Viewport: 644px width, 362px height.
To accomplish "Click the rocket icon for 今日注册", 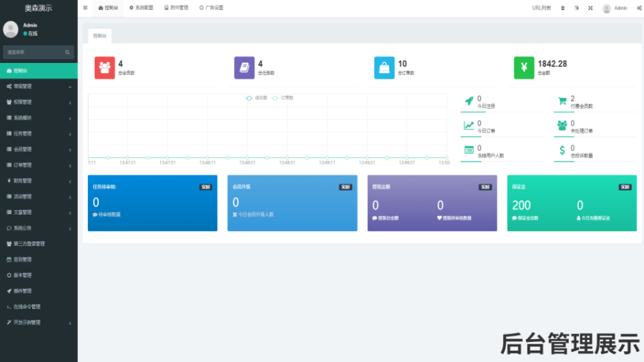I will coord(469,101).
